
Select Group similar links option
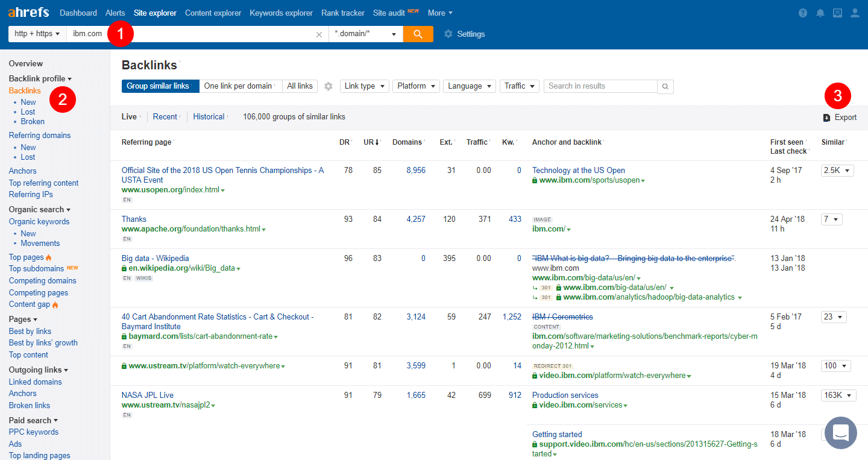[x=159, y=86]
